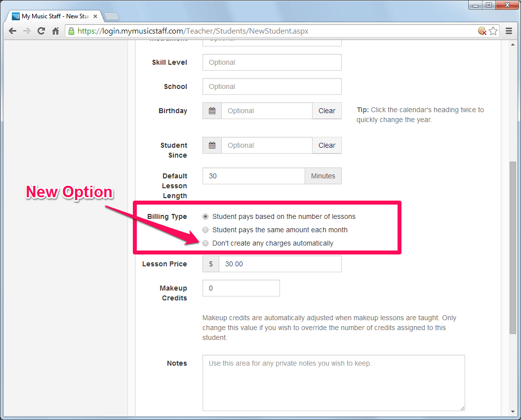521x420 pixels.
Task: Clear the Birthday date field
Action: tap(327, 111)
